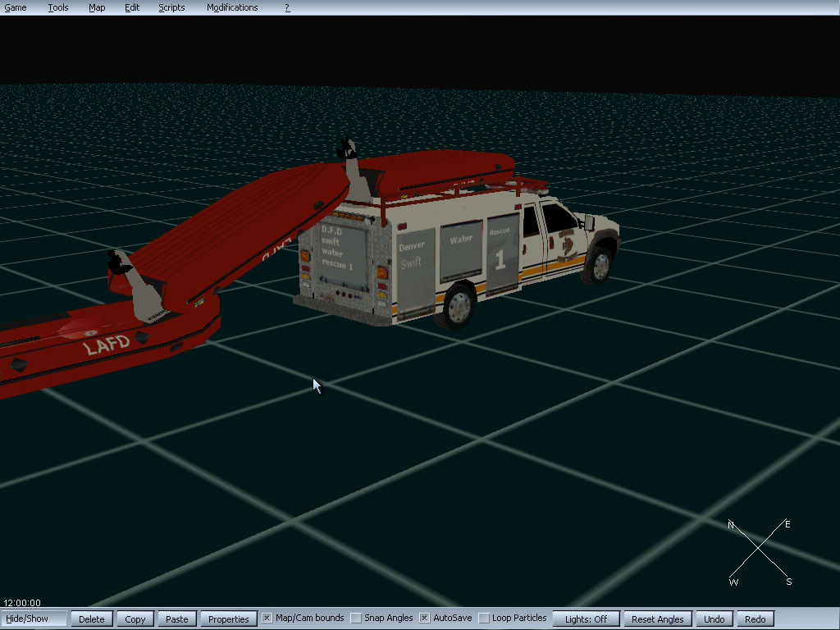This screenshot has width=840, height=630.
Task: Click the Undo button
Action: (714, 619)
